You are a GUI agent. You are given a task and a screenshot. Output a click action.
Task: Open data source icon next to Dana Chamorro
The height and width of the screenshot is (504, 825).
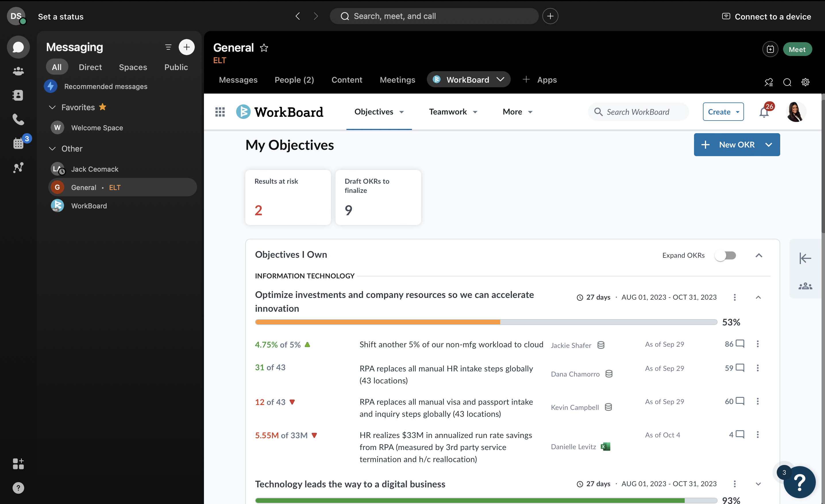click(x=609, y=374)
